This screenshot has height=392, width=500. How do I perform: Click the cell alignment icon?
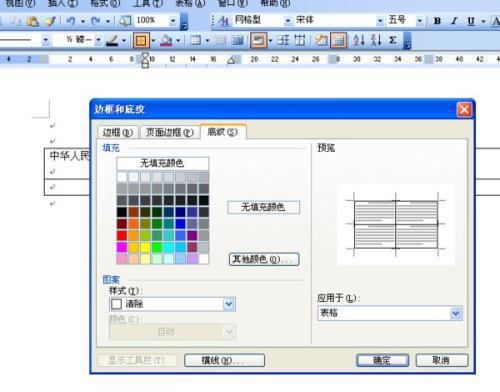point(258,41)
